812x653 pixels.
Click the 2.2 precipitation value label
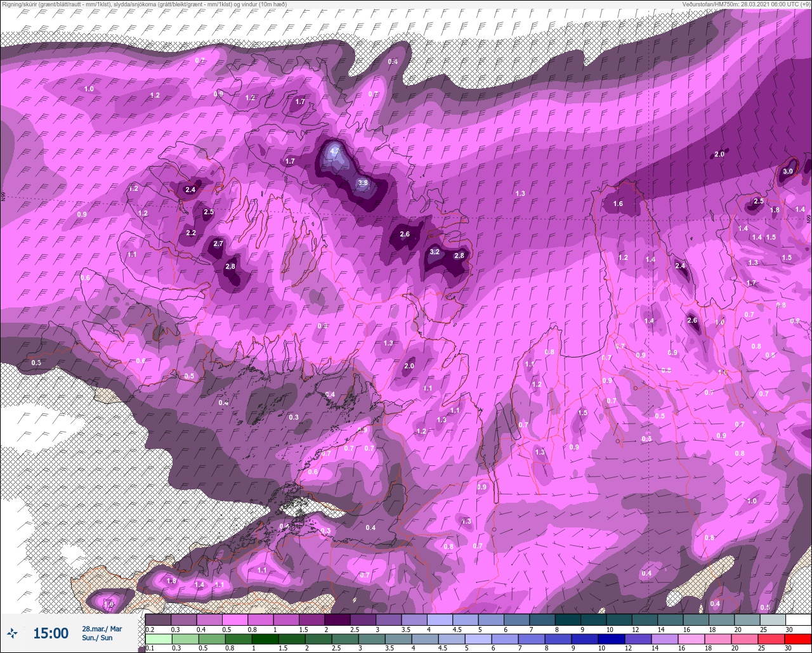(x=191, y=233)
